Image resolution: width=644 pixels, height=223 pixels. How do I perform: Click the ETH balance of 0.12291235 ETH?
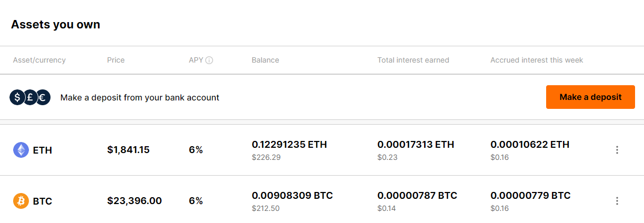(x=289, y=145)
